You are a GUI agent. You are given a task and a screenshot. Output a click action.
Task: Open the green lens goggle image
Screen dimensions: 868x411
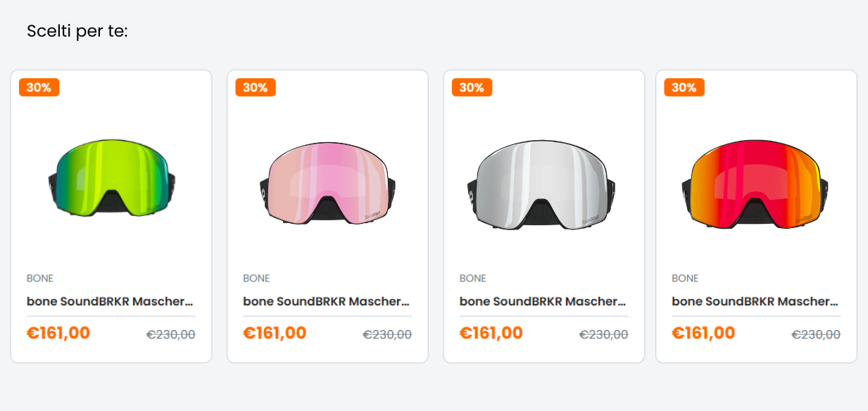click(x=111, y=178)
